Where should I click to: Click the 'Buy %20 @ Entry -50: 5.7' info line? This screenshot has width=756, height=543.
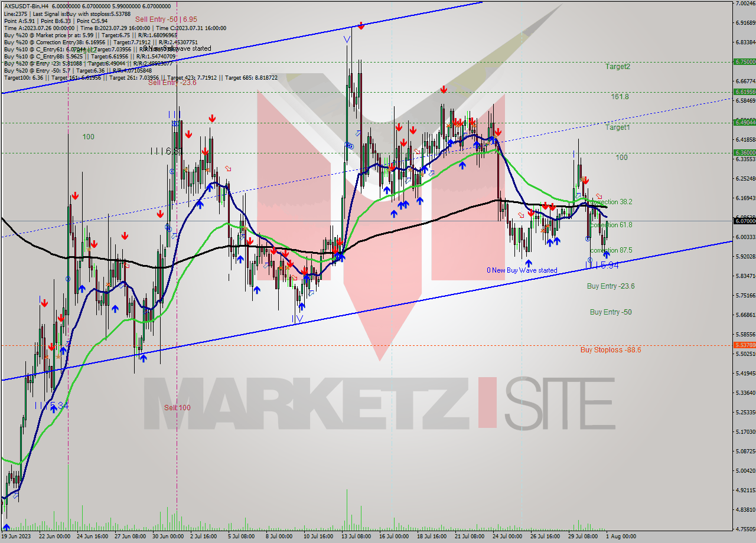pos(77,70)
